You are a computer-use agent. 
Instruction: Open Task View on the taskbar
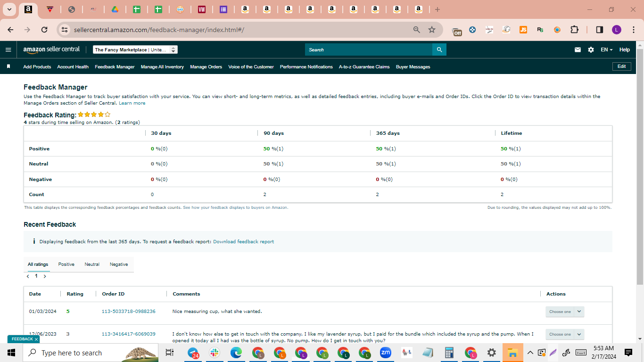170,353
